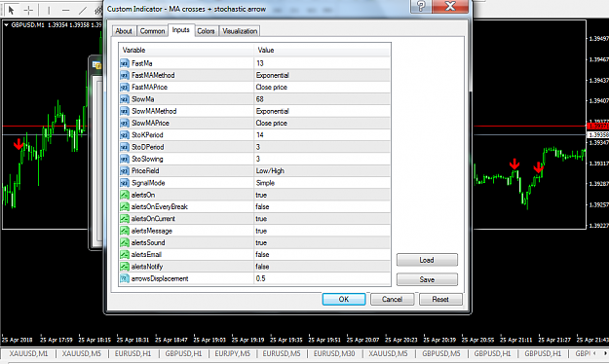Click the Save button

427,279
